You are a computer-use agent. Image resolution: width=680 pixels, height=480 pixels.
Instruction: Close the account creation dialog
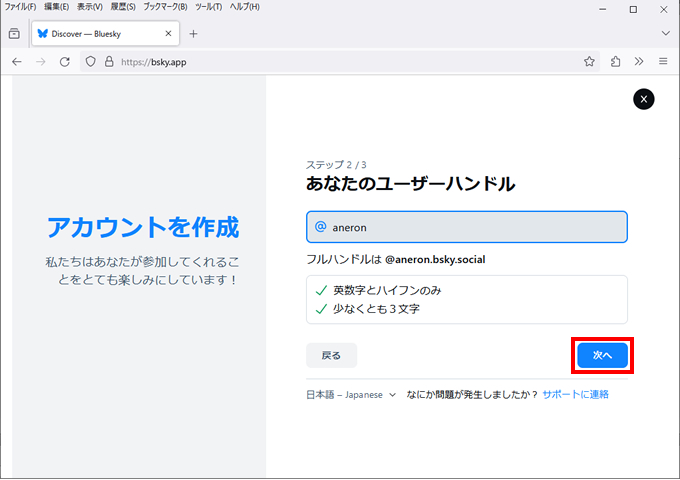(x=644, y=99)
